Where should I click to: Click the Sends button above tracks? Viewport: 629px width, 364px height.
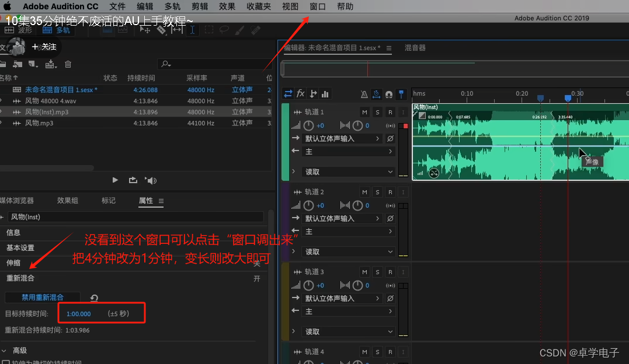coord(313,94)
